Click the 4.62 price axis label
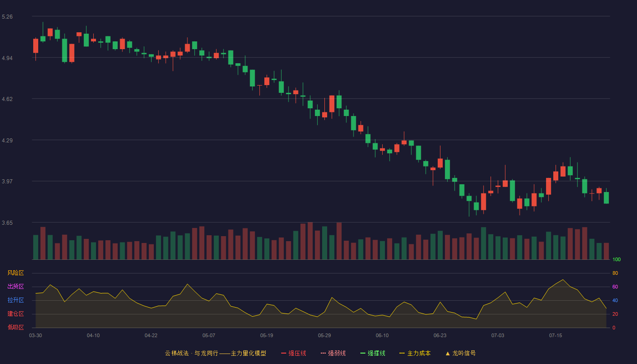The width and height of the screenshot is (637, 364). point(7,99)
